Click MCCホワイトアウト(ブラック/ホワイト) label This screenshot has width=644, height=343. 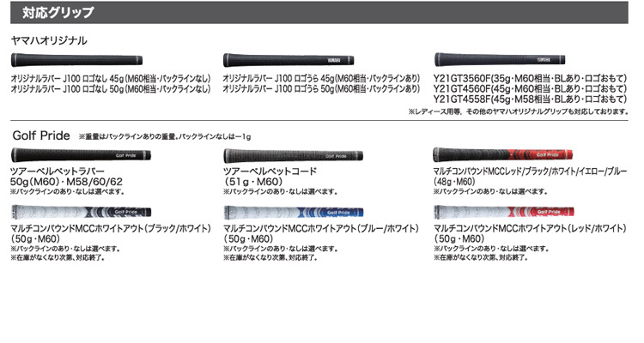(111, 229)
